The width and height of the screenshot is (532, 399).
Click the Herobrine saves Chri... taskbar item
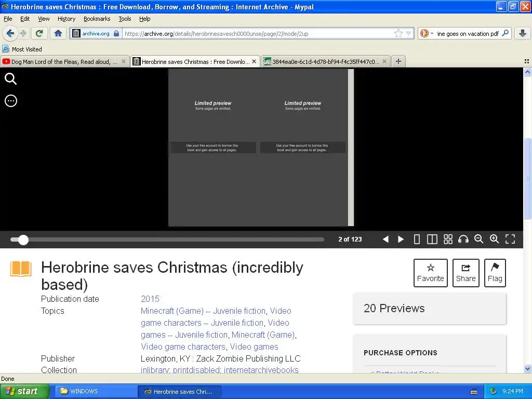(180, 391)
